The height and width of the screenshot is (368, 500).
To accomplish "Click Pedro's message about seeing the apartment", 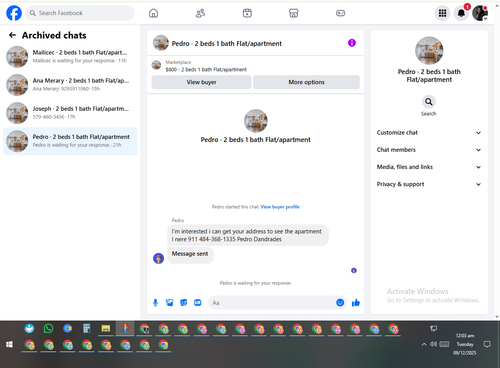I will click(x=248, y=235).
